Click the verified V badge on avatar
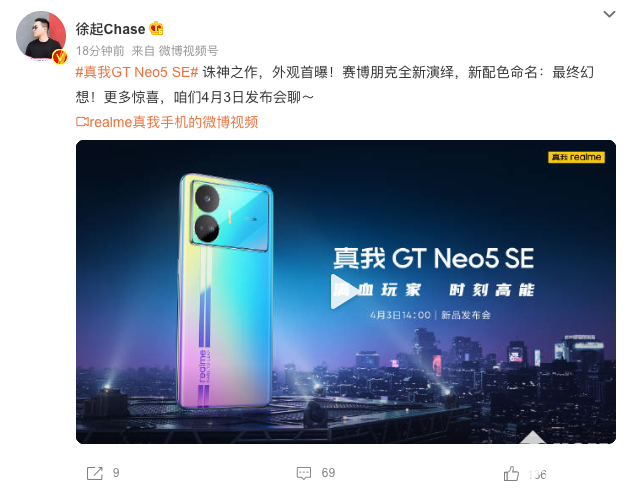Image resolution: width=631 pixels, height=492 pixels. coord(60,57)
